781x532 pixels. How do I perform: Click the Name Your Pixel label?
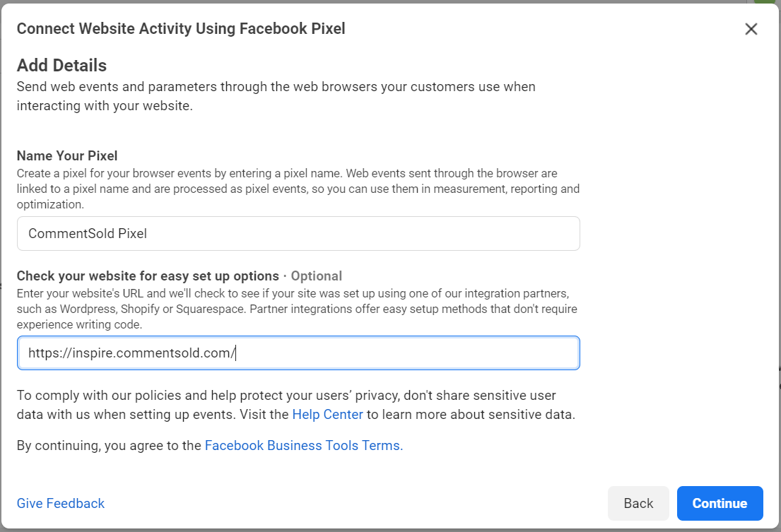[67, 155]
